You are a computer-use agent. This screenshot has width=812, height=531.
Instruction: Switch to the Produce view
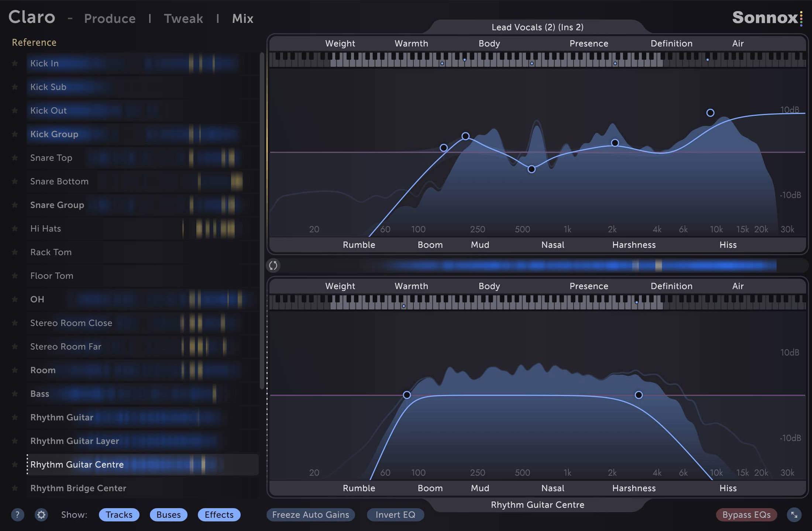[x=110, y=18]
